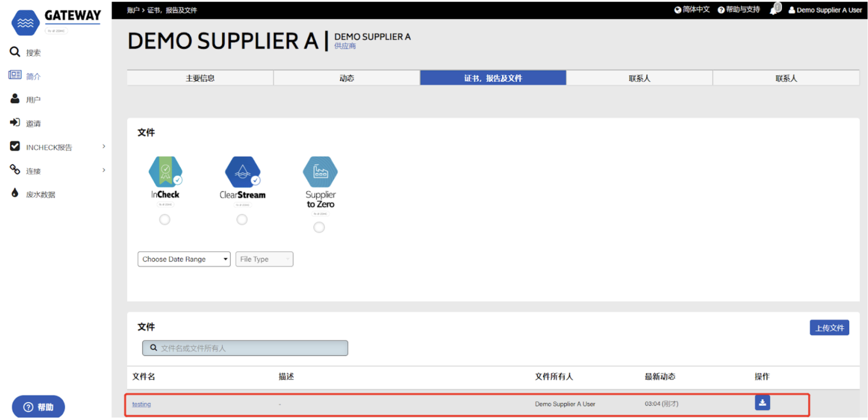Click the 最新动态 column header
Viewport: 868px width, 420px height.
click(x=660, y=376)
